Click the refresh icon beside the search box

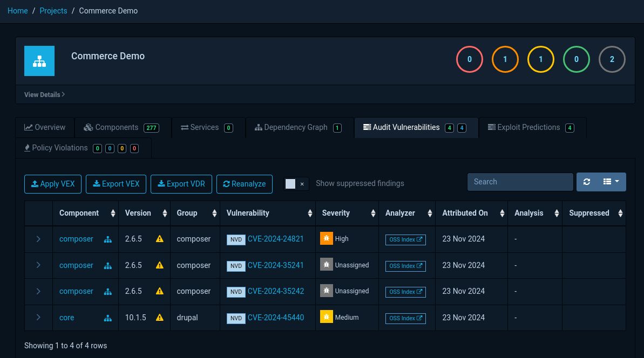[x=586, y=182]
